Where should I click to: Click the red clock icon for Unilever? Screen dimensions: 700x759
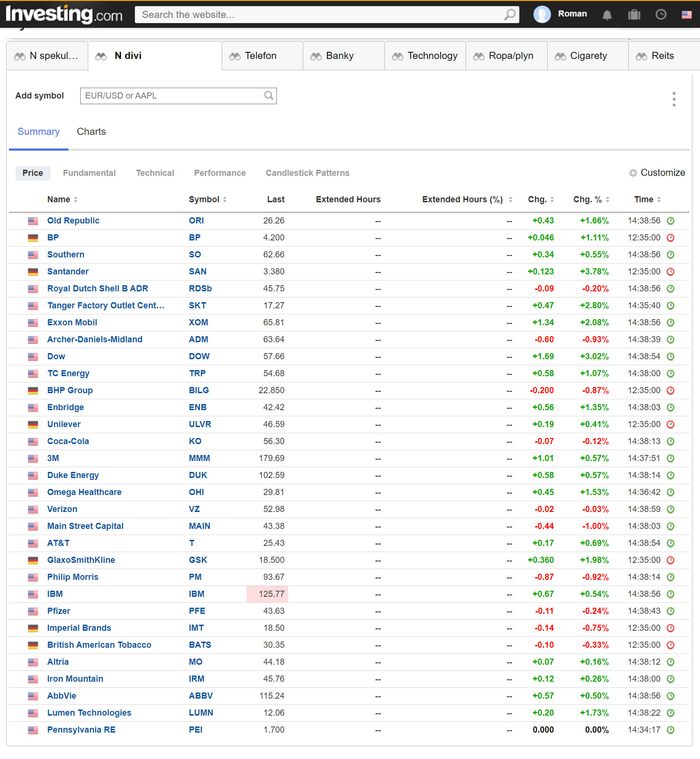(x=670, y=424)
